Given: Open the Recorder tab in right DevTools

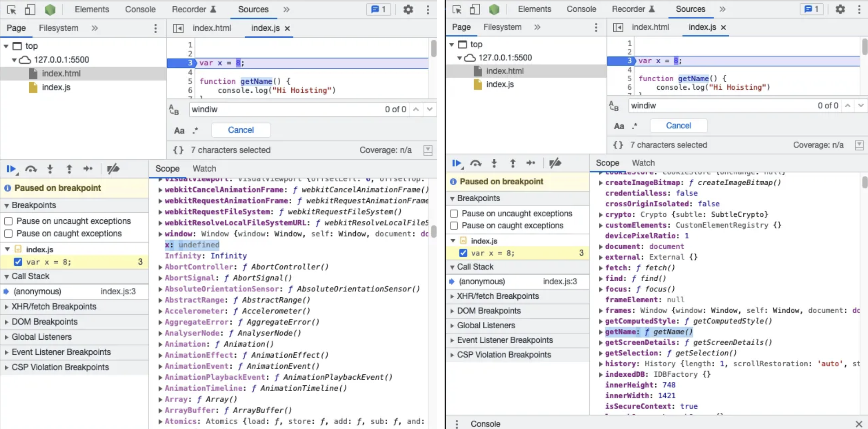Looking at the screenshot, I should (633, 9).
